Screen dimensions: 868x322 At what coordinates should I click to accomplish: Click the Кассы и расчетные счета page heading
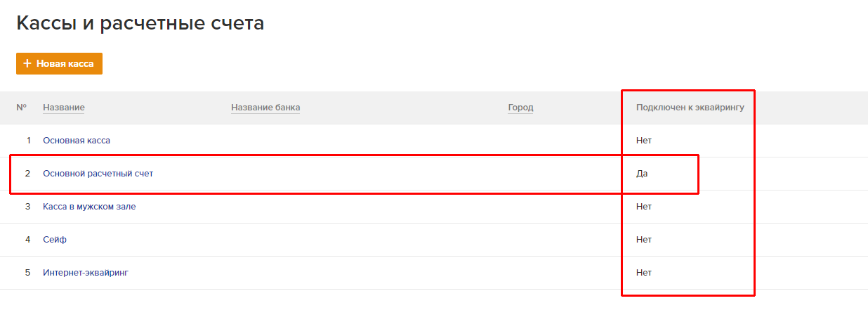pyautogui.click(x=140, y=23)
